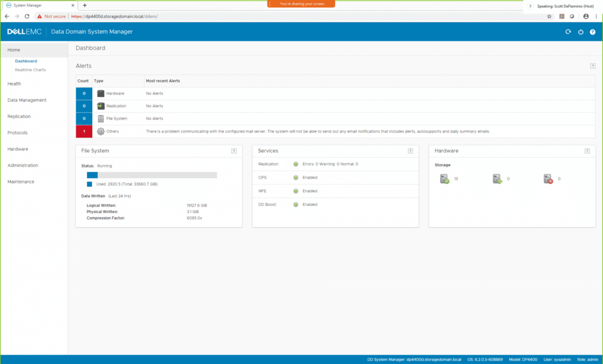Open a new browser tab with plus
Viewport: 603px width, 364px height.
point(85,5)
